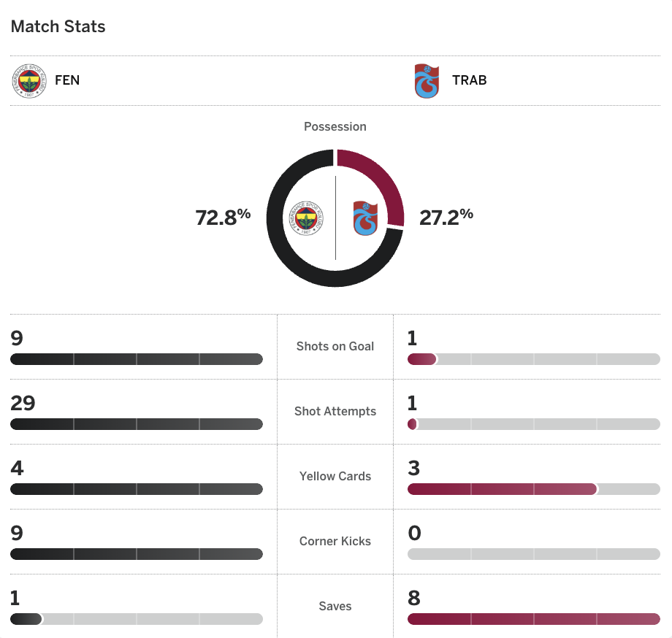Click the 27.2% possession value
The height and width of the screenshot is (638, 672).
pyautogui.click(x=446, y=217)
